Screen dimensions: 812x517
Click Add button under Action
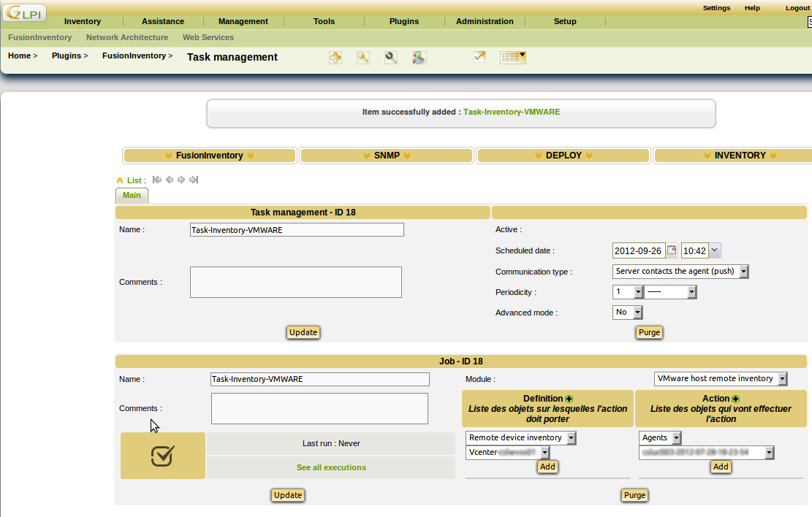click(721, 467)
